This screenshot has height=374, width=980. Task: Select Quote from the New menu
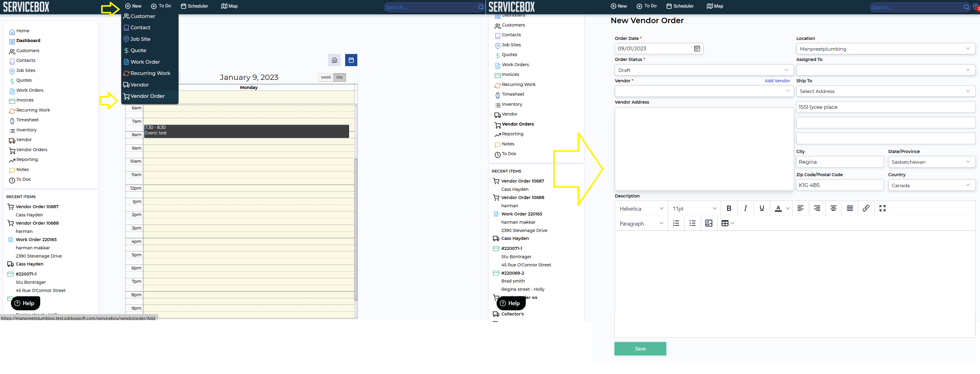138,51
